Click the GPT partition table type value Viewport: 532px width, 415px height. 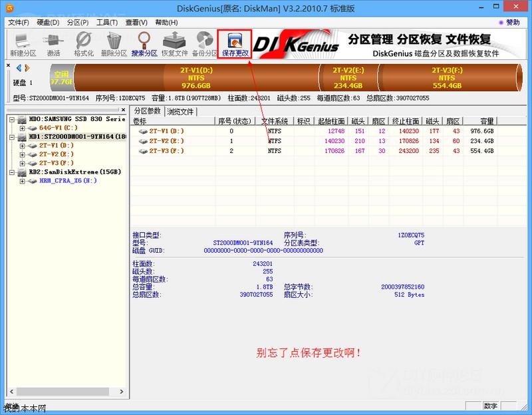point(419,243)
